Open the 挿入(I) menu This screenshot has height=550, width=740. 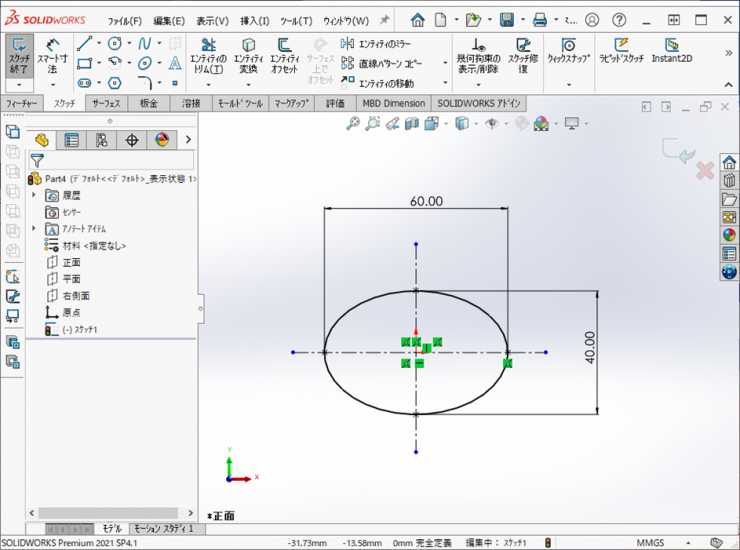[x=254, y=20]
